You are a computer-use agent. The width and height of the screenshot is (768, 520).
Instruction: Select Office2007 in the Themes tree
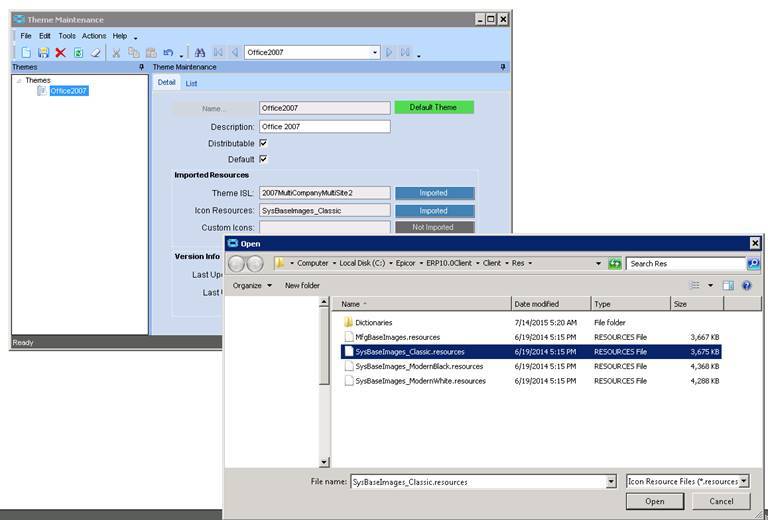tap(69, 91)
